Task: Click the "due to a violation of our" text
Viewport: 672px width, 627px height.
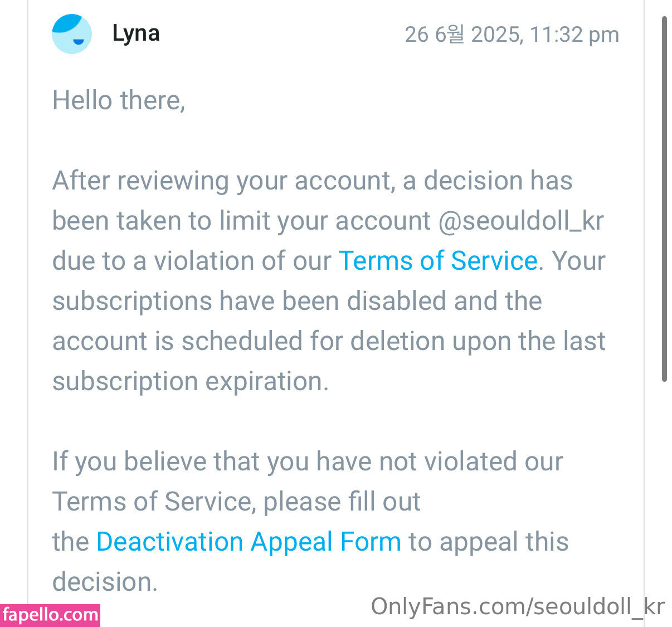Action: (x=192, y=261)
